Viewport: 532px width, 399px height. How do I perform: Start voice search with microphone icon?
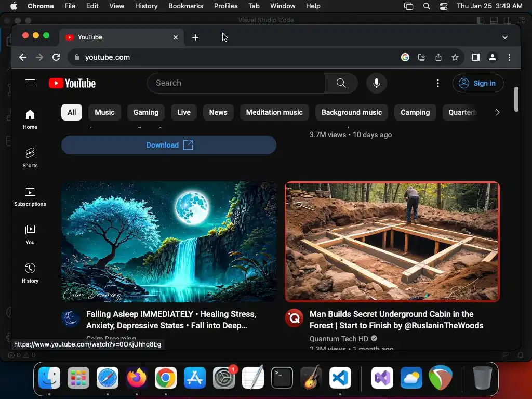tap(376, 83)
